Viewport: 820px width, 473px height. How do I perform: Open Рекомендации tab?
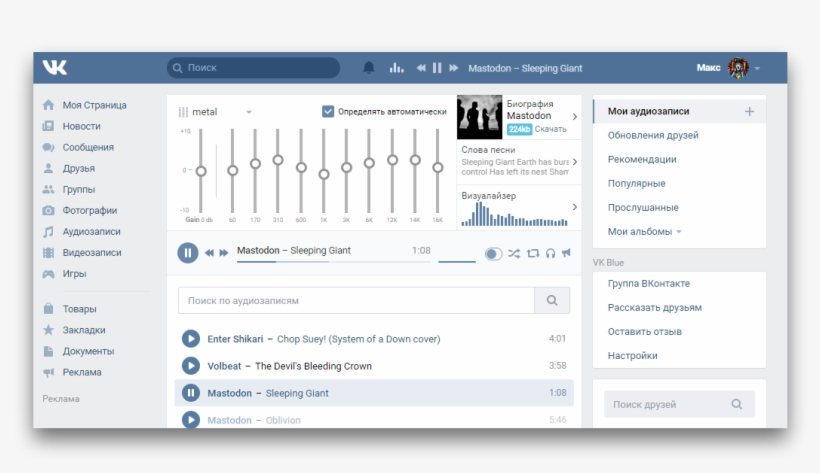(642, 160)
